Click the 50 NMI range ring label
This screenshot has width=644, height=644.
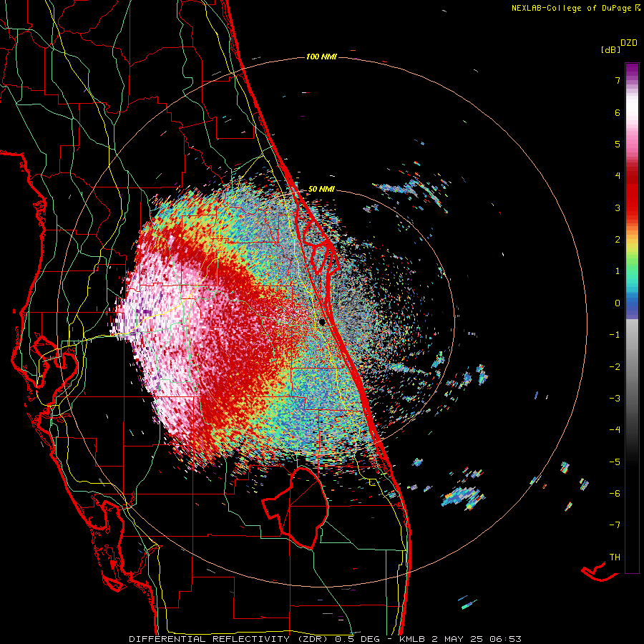point(321,189)
